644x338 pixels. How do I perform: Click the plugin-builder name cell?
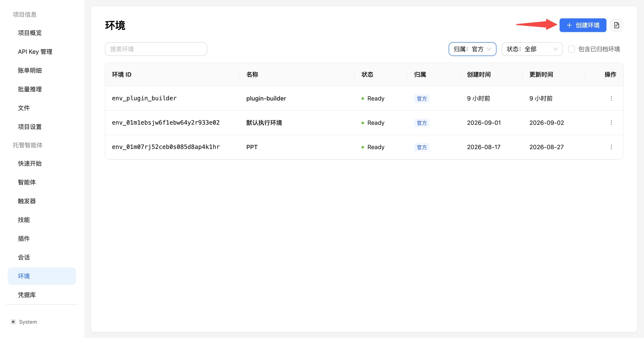pos(266,98)
